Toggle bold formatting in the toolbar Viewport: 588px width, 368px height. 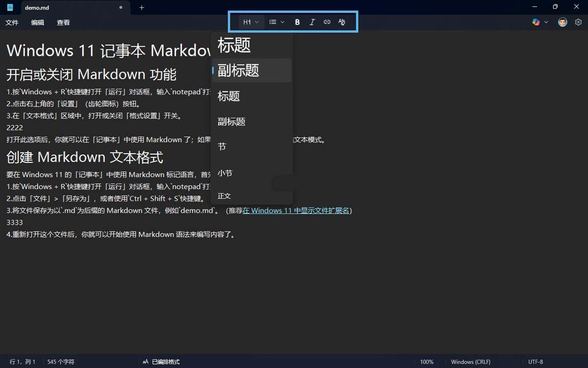[x=297, y=22]
